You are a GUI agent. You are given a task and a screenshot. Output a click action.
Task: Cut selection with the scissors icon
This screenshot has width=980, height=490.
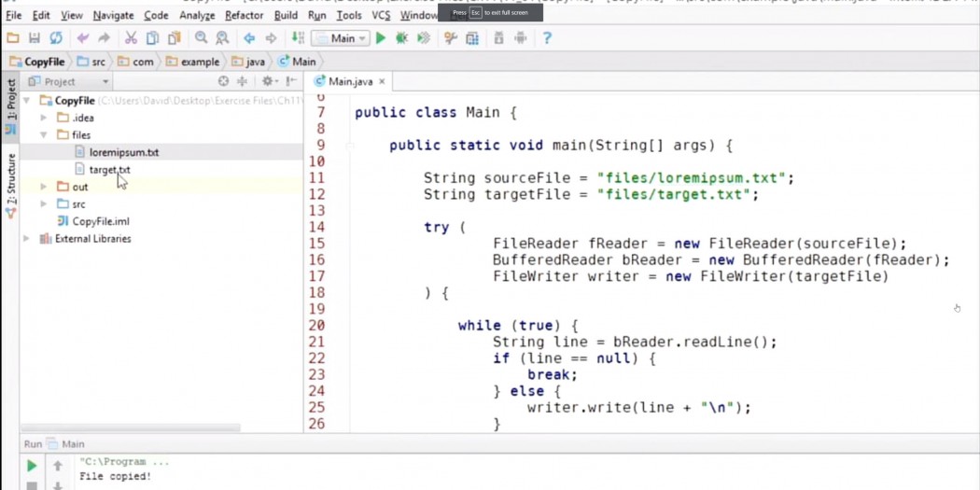pos(131,38)
